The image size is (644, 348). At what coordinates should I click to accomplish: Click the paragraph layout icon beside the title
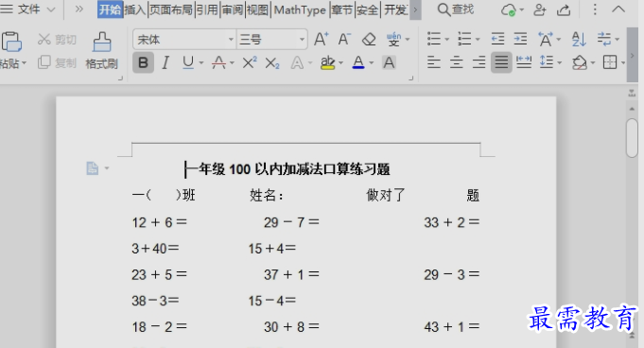[93, 168]
